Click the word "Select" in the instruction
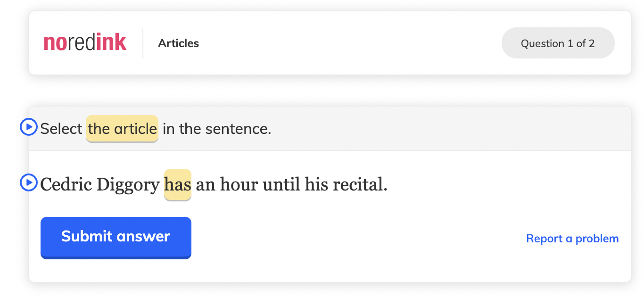The width and height of the screenshot is (644, 298). pos(61,129)
